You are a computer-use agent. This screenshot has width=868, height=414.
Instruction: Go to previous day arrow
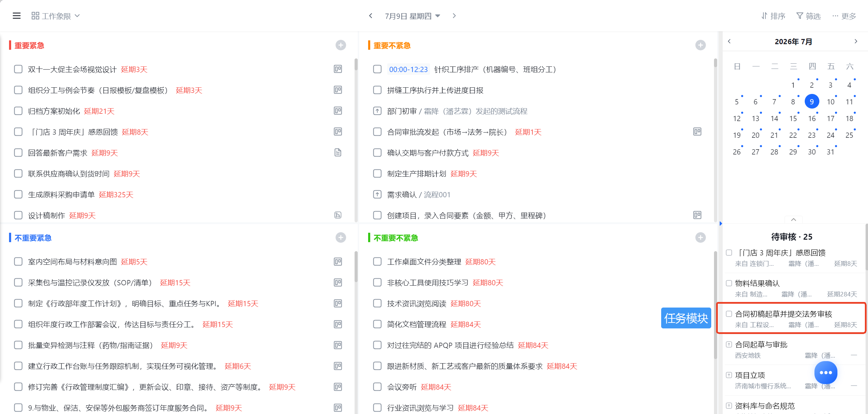tap(371, 16)
